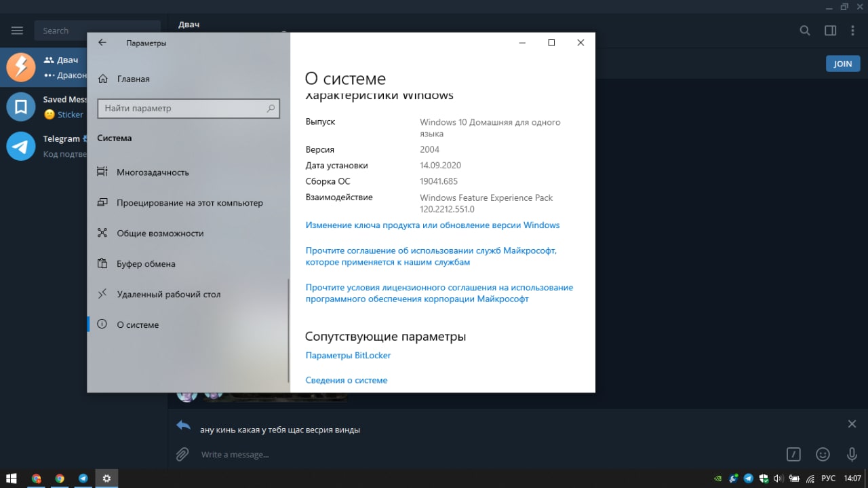Open the Saved Messages chat

pos(43,107)
